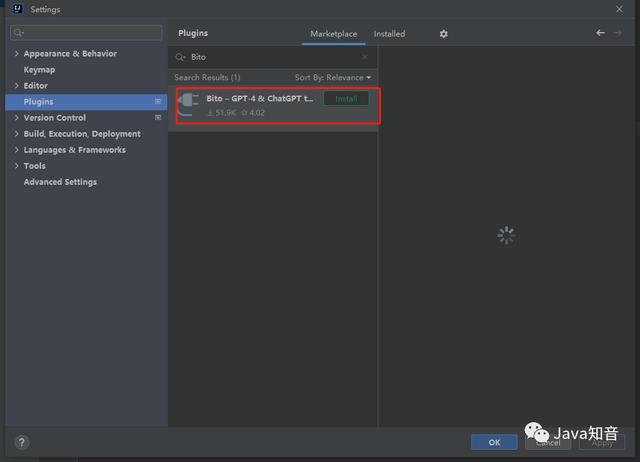Viewport: 640px width, 462px height.
Task: Click the Bito plugin plug icon
Action: coord(188,105)
